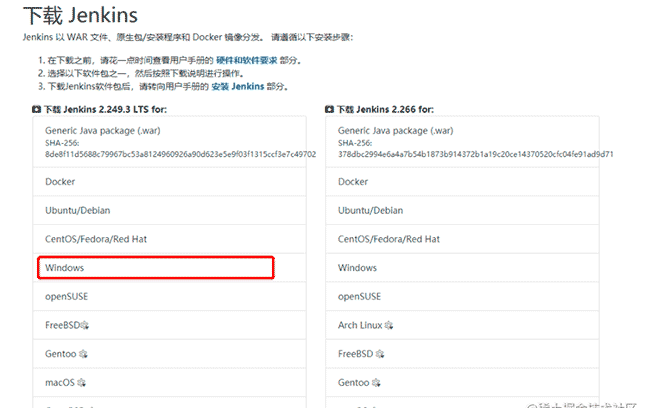Viewport: 650px width, 408px height.
Task: Click package icon before 下载 Jenkins 2.249.3 LTS
Action: click(x=36, y=109)
